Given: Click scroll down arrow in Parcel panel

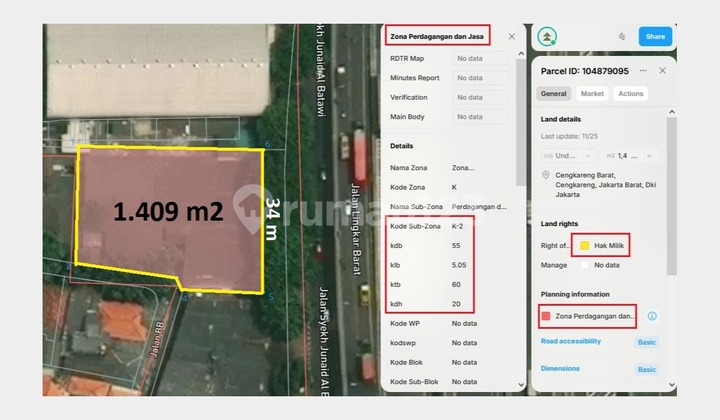Looking at the screenshot, I should (x=671, y=385).
